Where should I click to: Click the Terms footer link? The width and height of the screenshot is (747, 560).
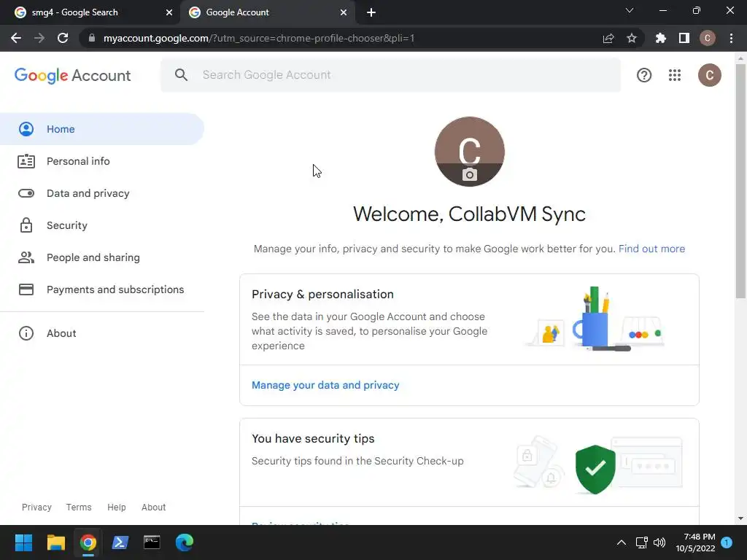click(79, 507)
